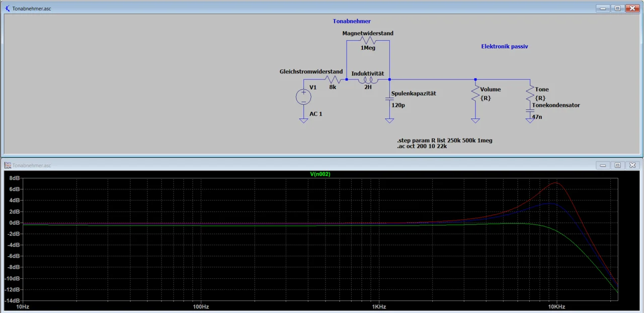The height and width of the screenshot is (313, 644).
Task: Maximize the schematic window
Action: click(617, 9)
